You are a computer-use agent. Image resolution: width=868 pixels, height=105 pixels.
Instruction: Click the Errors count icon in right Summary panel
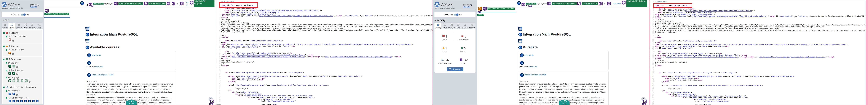point(443,36)
